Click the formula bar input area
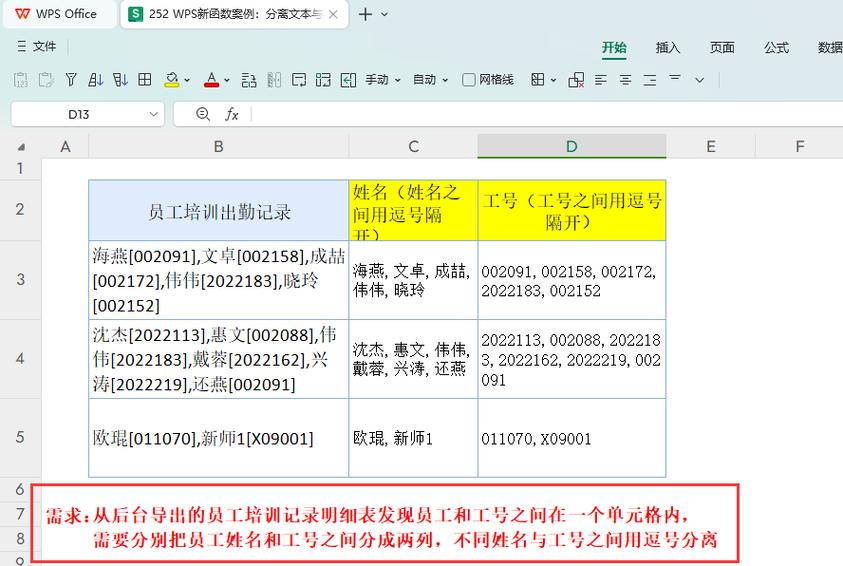 (547, 114)
